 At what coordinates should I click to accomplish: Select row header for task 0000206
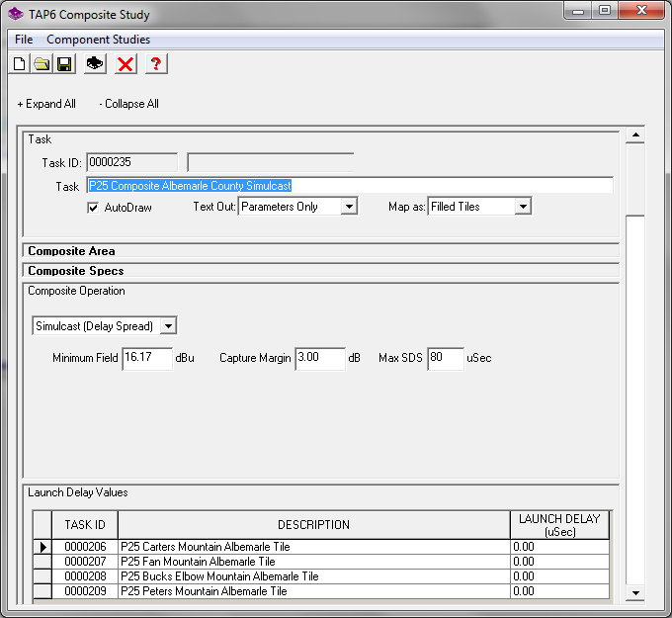[42, 547]
